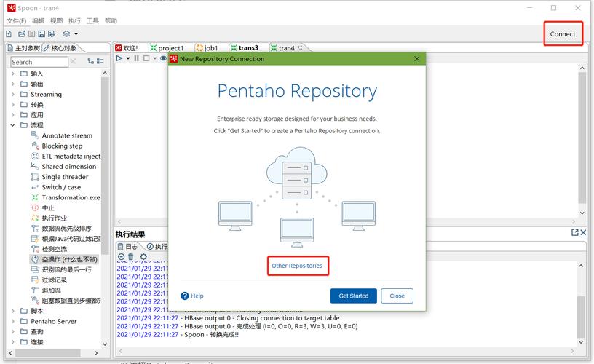Image resolution: width=594 pixels, height=364 pixels.
Task: Expand the 输入 folder
Action: coord(12,74)
